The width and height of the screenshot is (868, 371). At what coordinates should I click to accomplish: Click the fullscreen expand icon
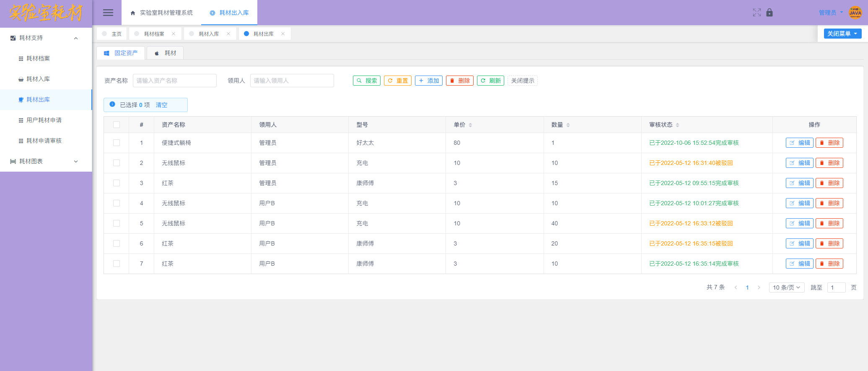click(757, 13)
